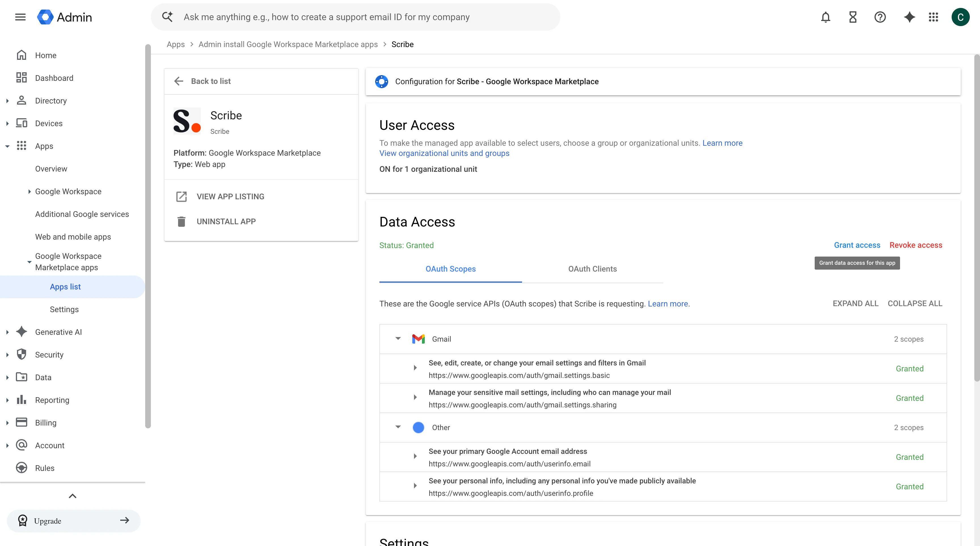This screenshot has height=546, width=980.
Task: Click COLLAPSE ALL scopes
Action: click(x=914, y=303)
